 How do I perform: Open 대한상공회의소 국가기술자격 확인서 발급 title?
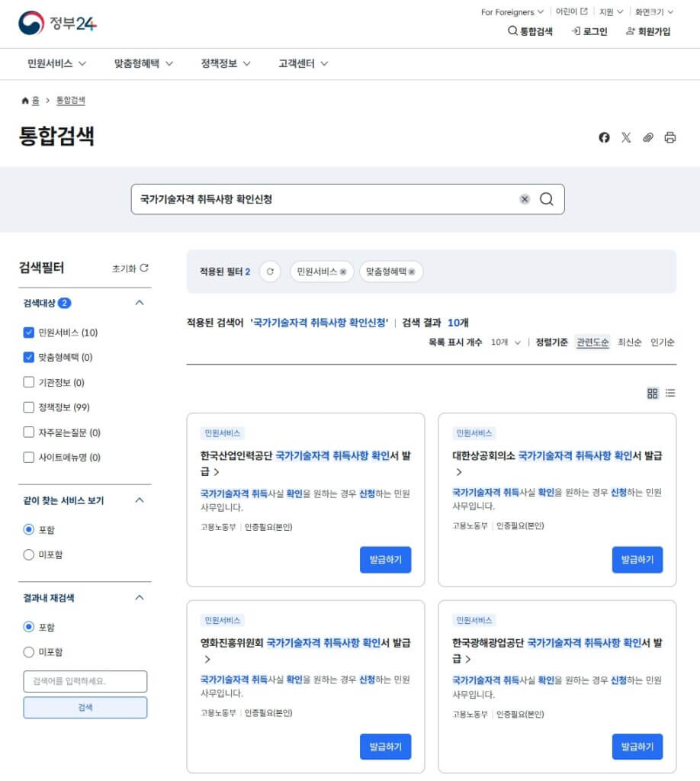557,463
